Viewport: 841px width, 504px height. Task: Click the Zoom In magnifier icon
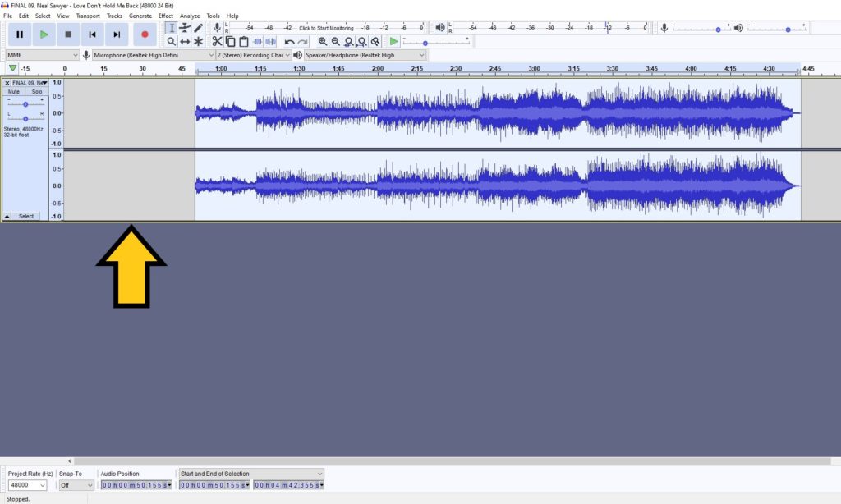pyautogui.click(x=320, y=41)
